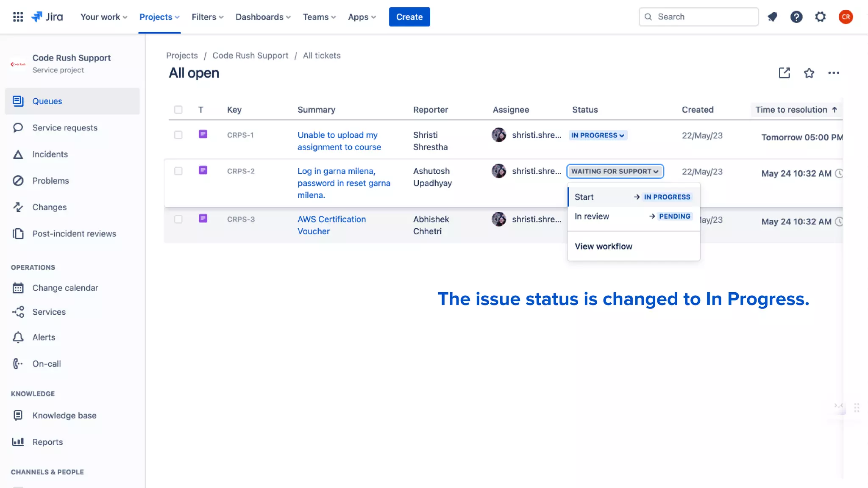
Task: Open the notifications icon
Action: [x=772, y=17]
